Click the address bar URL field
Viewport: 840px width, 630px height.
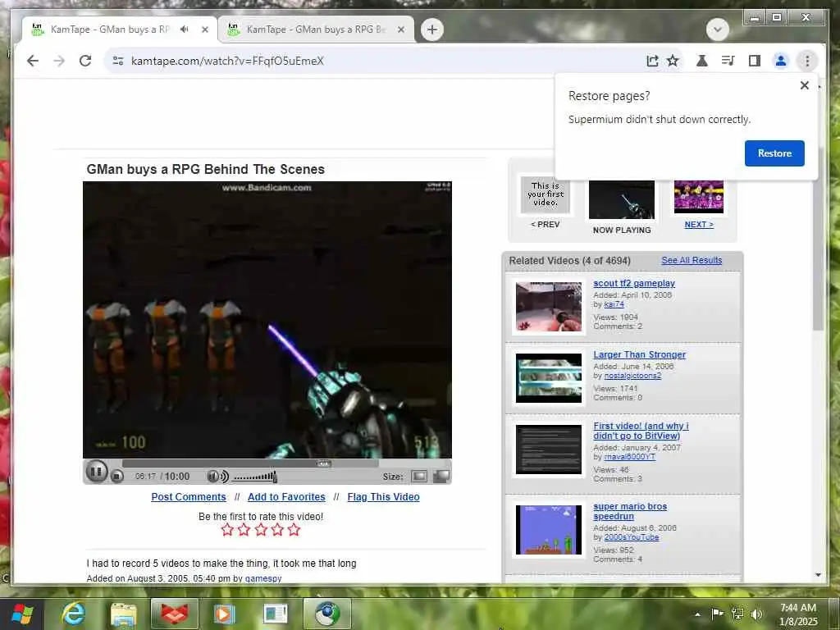375,61
